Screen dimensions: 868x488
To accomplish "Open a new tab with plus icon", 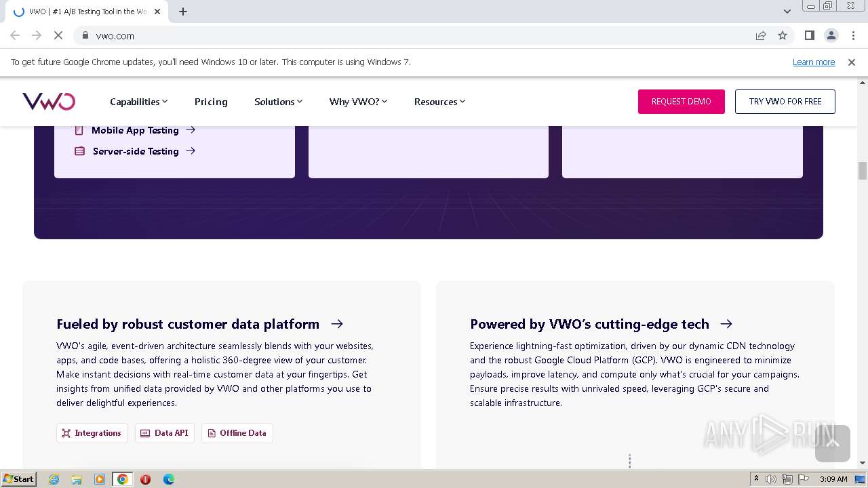I will pyautogui.click(x=183, y=12).
